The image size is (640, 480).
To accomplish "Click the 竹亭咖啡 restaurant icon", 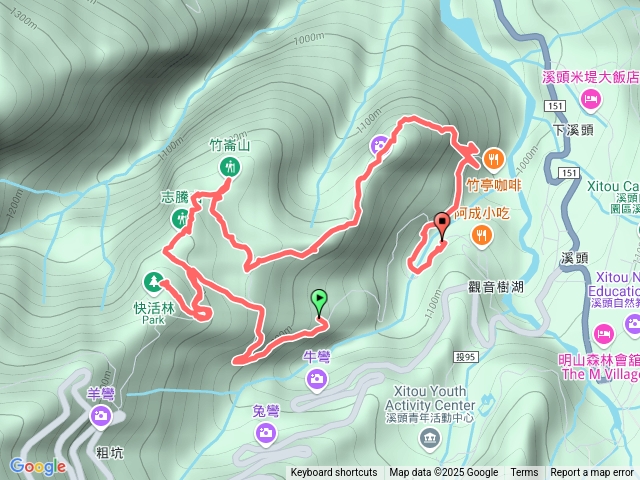I will (493, 159).
